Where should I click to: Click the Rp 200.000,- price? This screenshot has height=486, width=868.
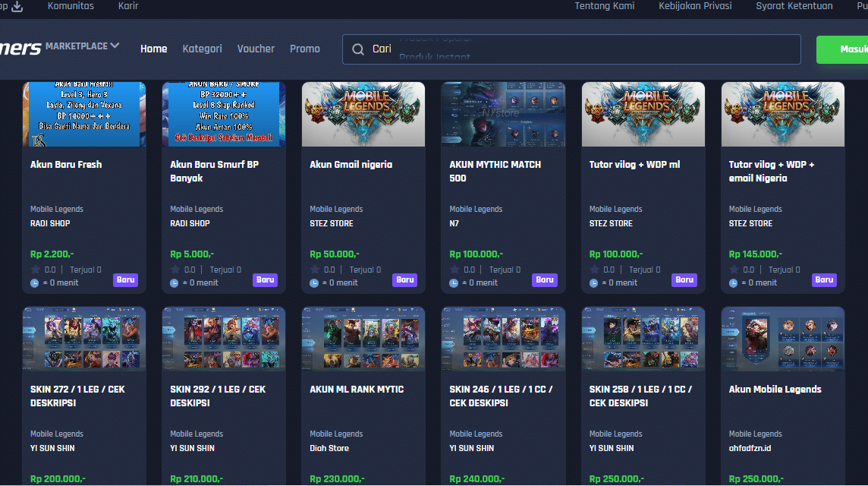click(58, 479)
